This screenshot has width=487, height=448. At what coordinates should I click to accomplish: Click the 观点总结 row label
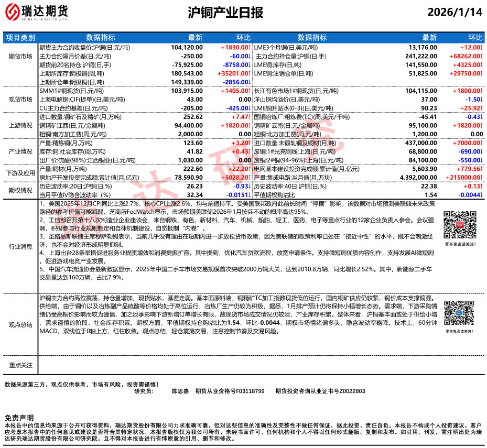click(x=20, y=324)
